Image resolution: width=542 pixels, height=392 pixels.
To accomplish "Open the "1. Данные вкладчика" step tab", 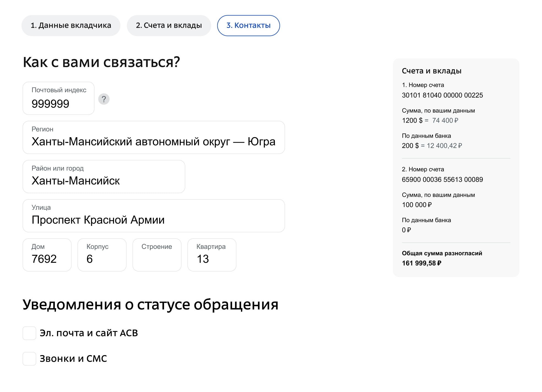I will 71,26.
